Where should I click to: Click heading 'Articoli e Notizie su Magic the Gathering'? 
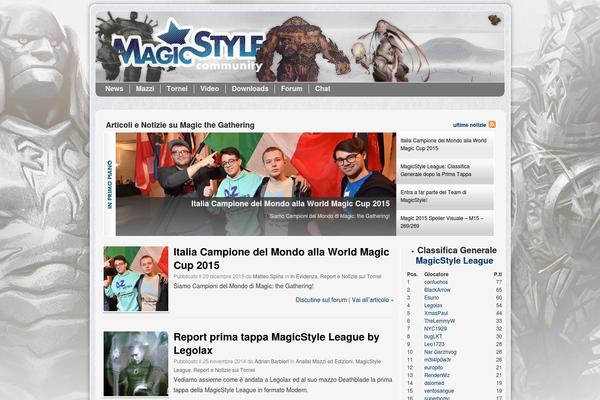[180, 125]
